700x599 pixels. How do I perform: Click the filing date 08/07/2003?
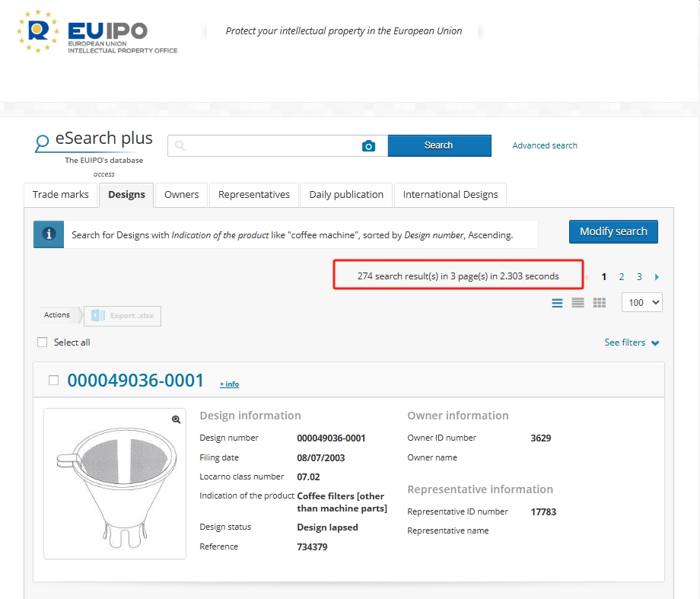(x=320, y=458)
